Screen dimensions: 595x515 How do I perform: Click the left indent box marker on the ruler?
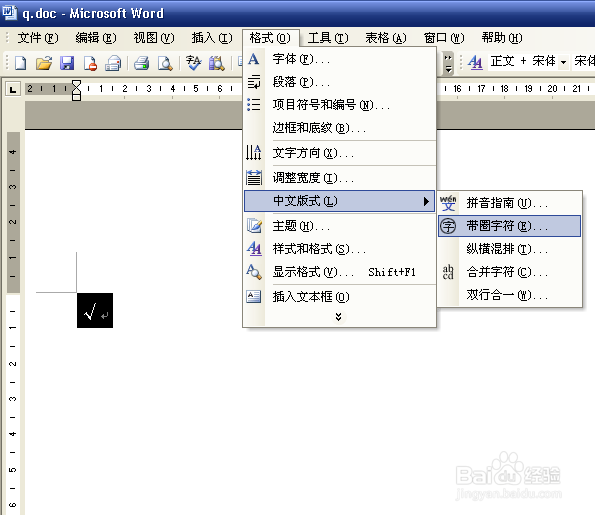click(x=76, y=97)
